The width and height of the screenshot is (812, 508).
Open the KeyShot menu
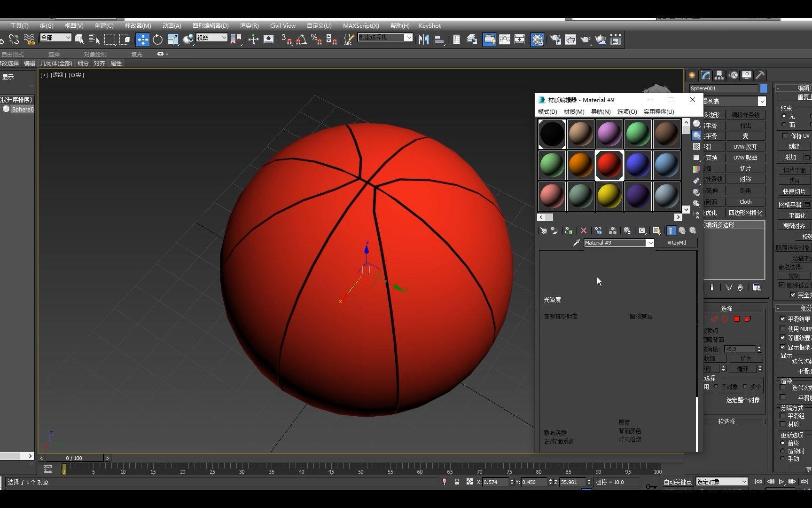click(x=429, y=26)
